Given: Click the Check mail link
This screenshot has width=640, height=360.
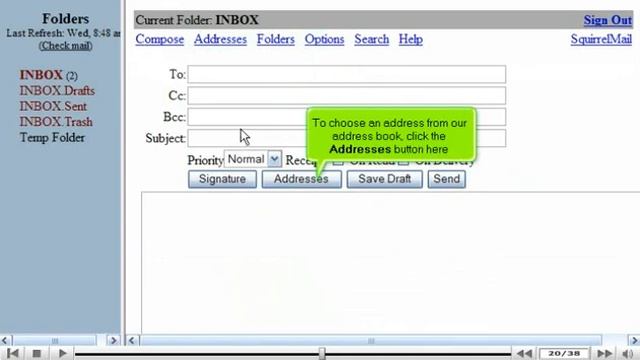Looking at the screenshot, I should [x=65, y=46].
